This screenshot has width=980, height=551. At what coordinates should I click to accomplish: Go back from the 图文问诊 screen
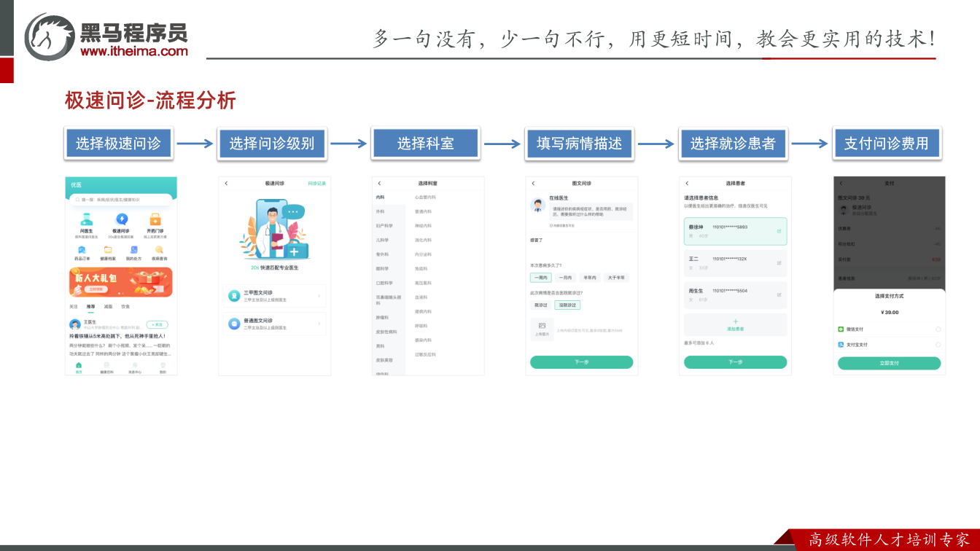click(x=533, y=183)
